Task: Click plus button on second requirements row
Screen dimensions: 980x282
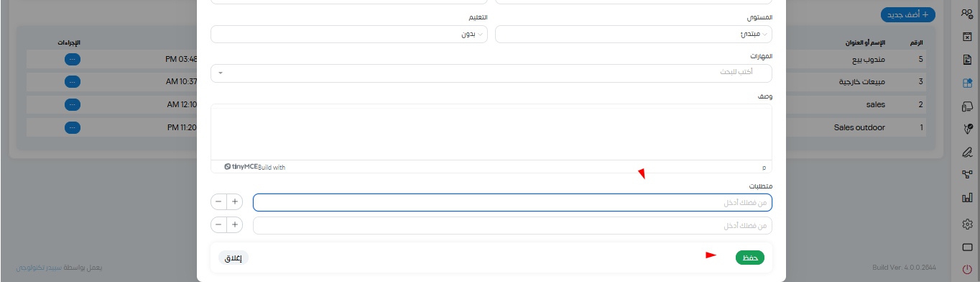Action: click(234, 225)
